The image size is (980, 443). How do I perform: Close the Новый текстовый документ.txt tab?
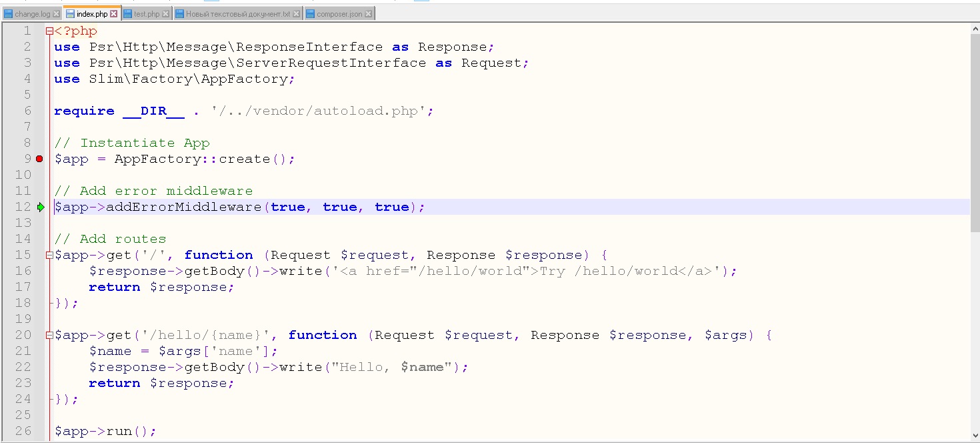pyautogui.click(x=296, y=14)
